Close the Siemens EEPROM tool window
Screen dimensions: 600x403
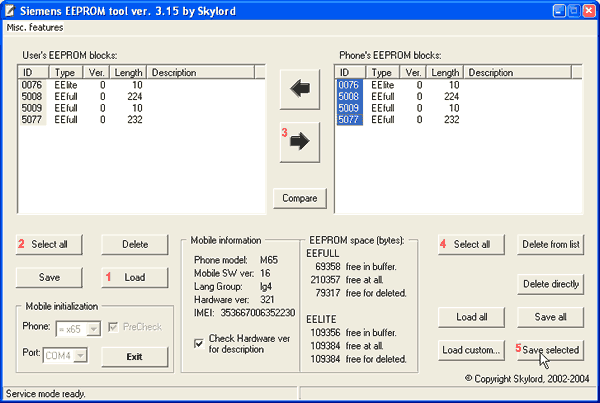[x=589, y=11]
